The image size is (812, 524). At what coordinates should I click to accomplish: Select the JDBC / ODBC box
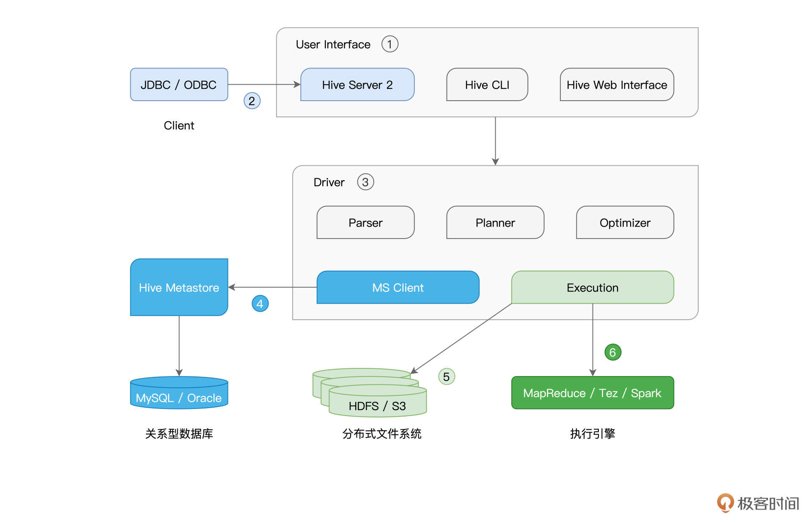(x=179, y=85)
